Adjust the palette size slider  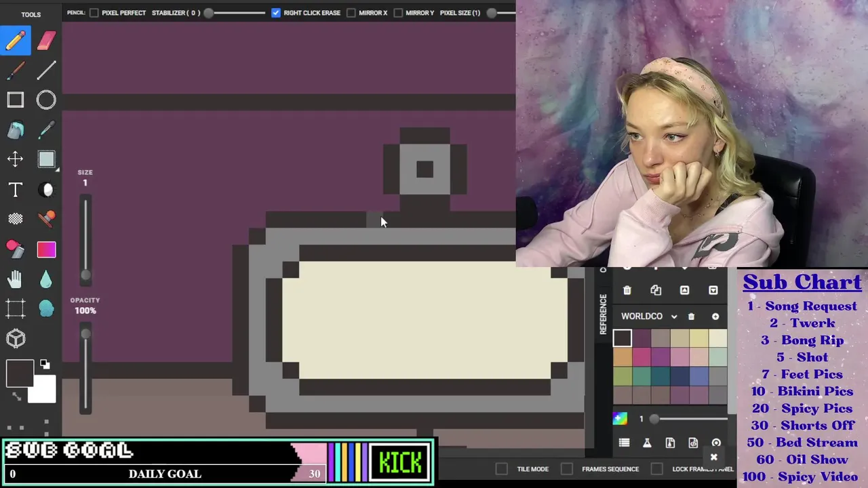pyautogui.click(x=688, y=419)
